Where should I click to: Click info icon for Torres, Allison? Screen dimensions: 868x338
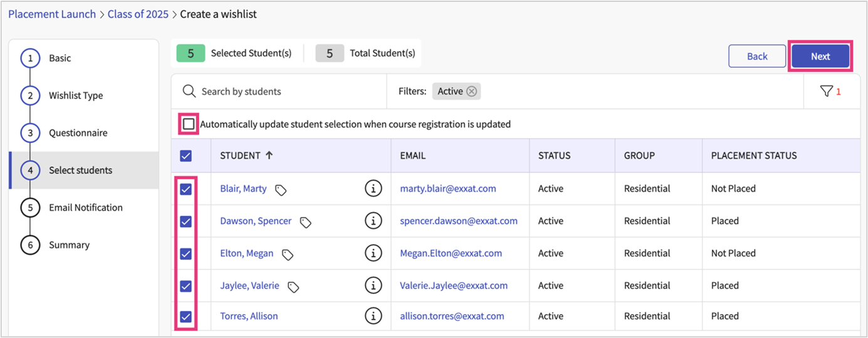374,316
